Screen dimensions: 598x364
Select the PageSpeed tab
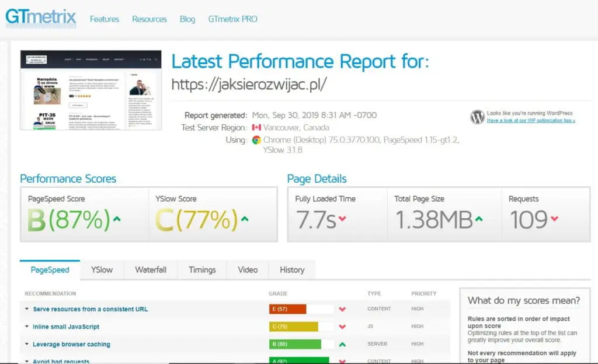(x=50, y=270)
